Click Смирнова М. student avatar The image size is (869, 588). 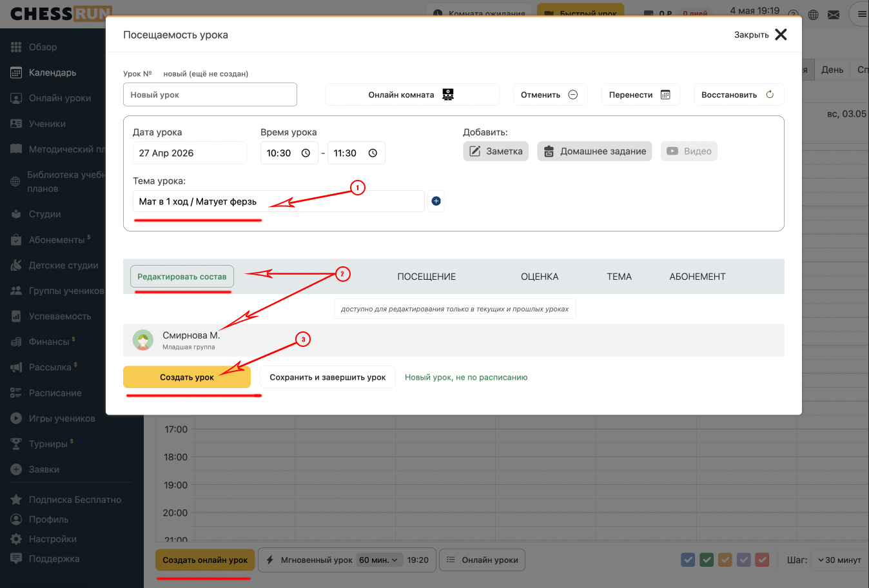[143, 340]
